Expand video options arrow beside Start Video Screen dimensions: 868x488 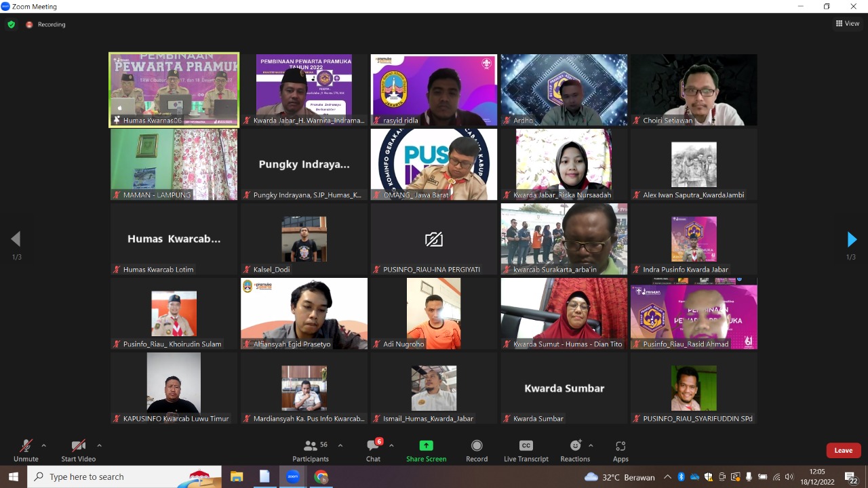point(99,445)
